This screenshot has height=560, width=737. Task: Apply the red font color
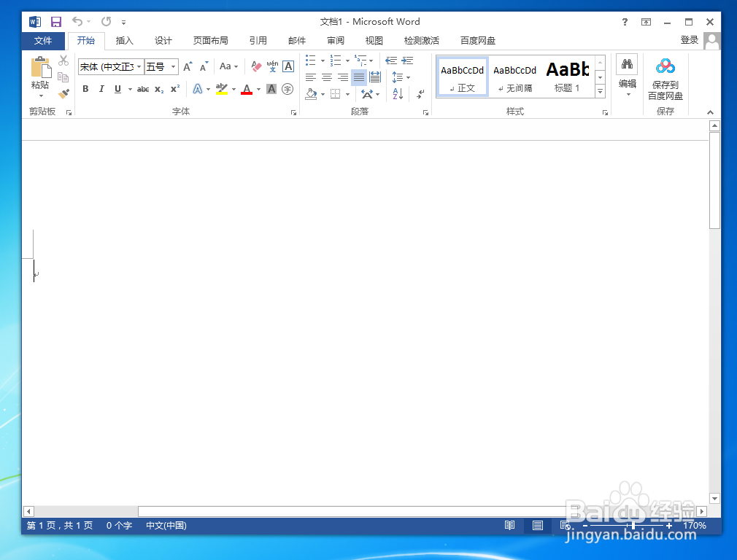247,89
